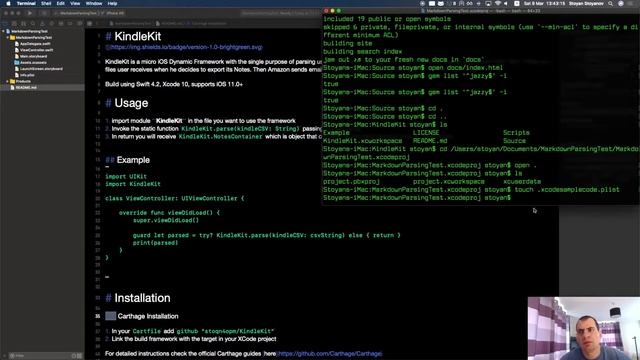
Task: Open the View menu
Action: coord(75,3)
